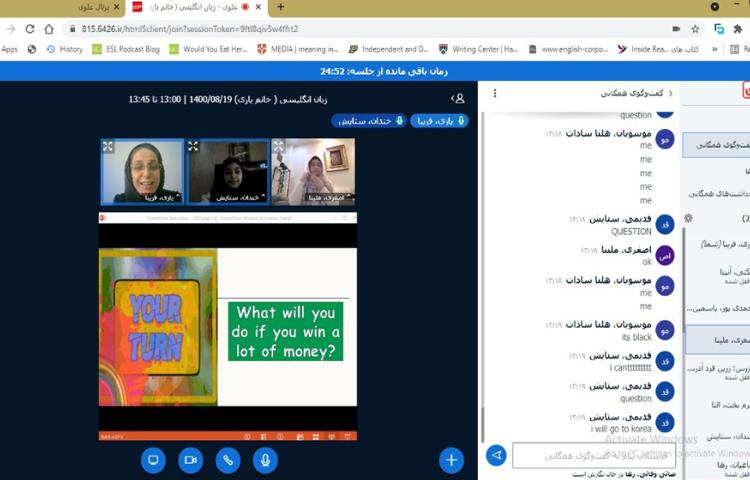Screen dimensions: 750x480
Task: Open the www.english-corpo... bookmark
Action: click(568, 49)
